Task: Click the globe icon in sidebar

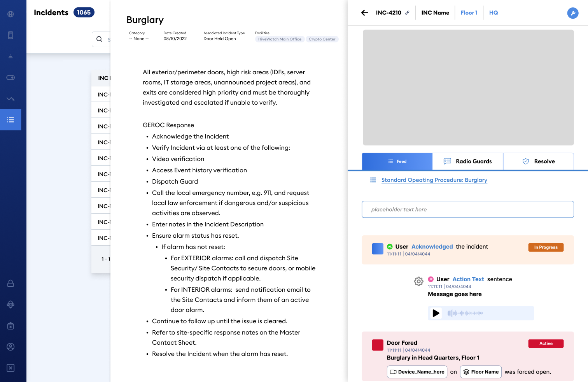Action: 10,14
